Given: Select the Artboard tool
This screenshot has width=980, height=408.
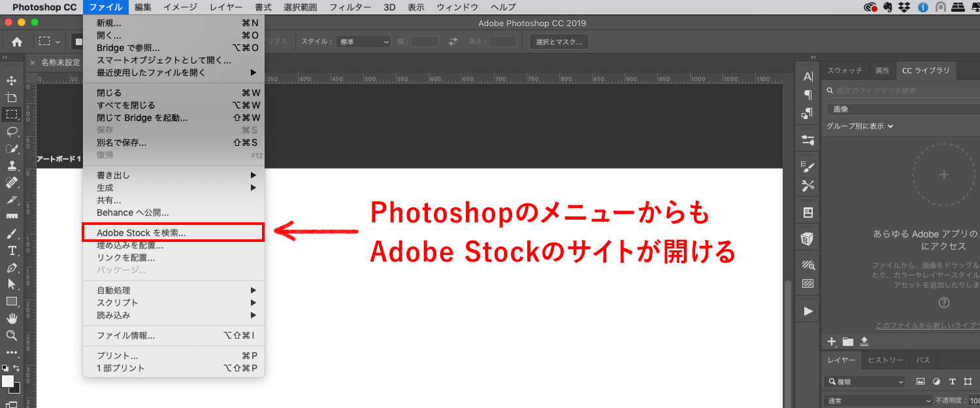Looking at the screenshot, I should point(11,97).
